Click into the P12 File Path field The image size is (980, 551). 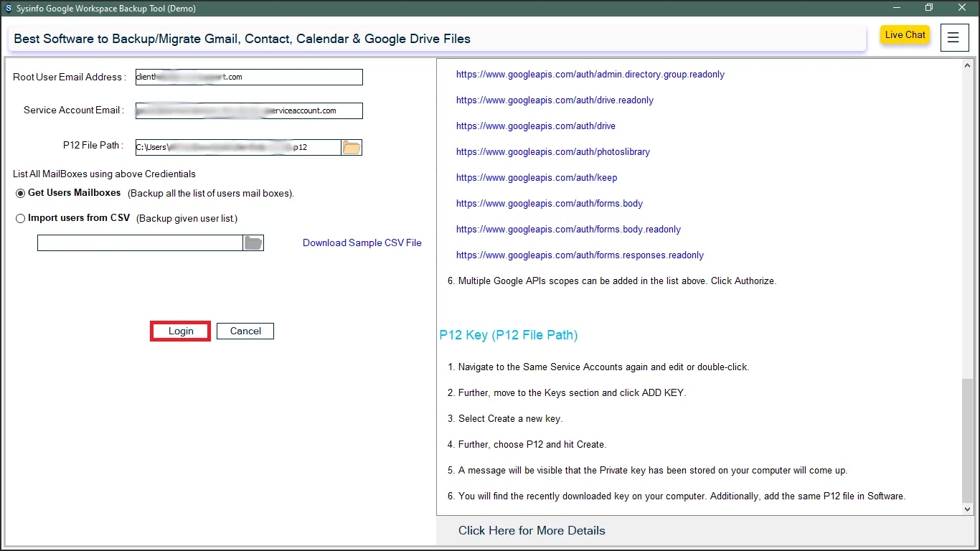(x=237, y=148)
